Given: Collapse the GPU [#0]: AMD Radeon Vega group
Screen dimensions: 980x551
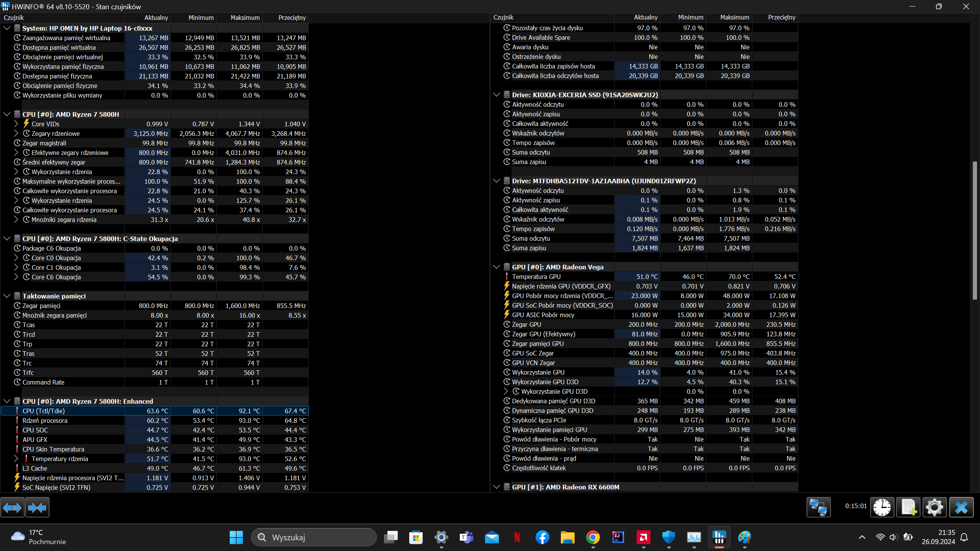Looking at the screenshot, I should click(497, 267).
